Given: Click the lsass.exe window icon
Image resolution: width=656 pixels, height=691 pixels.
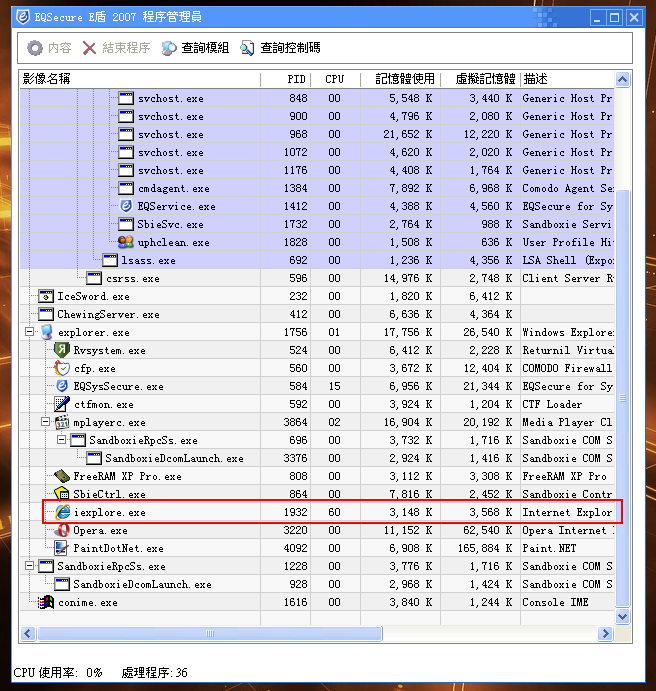Looking at the screenshot, I should pyautogui.click(x=110, y=260).
